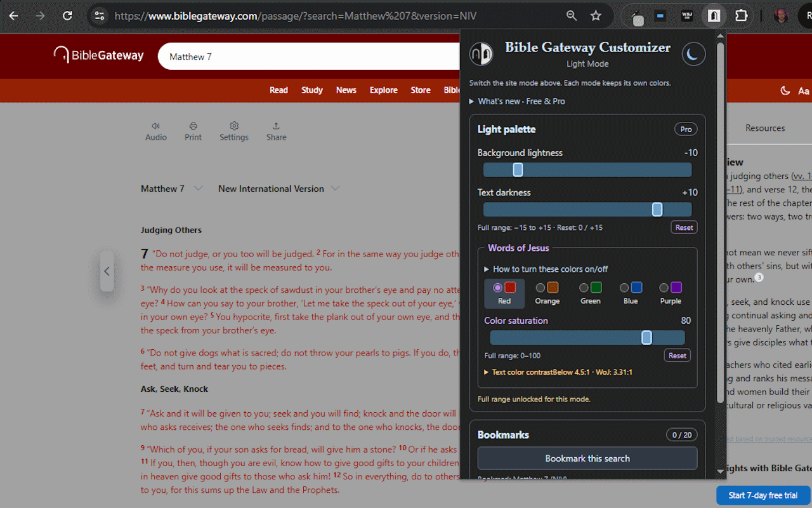Screen dimensions: 812x508
Task: Adjust the Background lightness slider
Action: (x=587, y=170)
